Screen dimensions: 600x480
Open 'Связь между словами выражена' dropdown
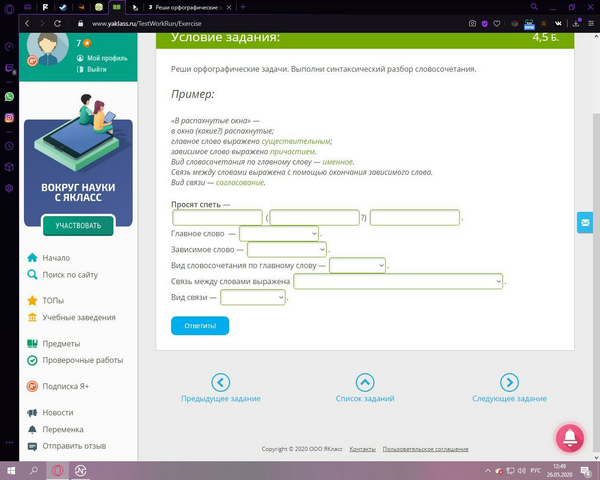[398, 281]
